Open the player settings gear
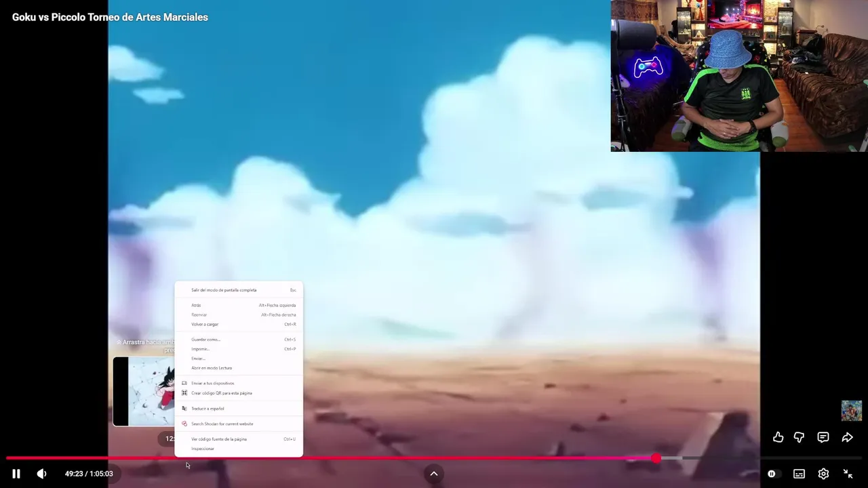 click(823, 474)
